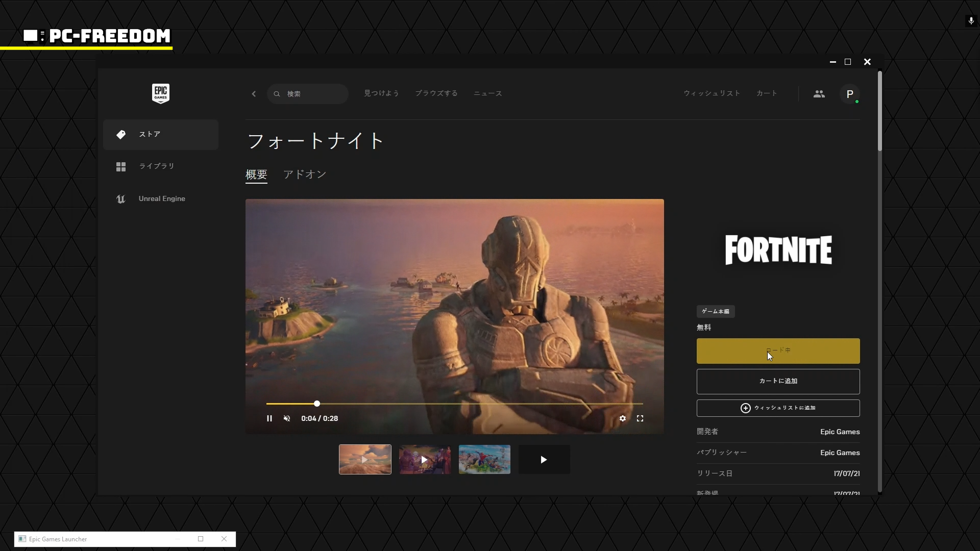Screen dimensions: 980x551
Task: Open the Store via its tag icon
Action: [x=121, y=135]
